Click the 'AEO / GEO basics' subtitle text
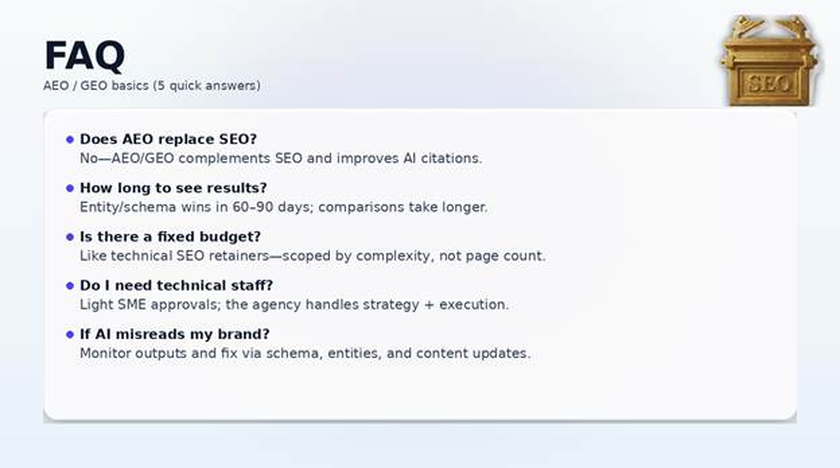This screenshot has height=468, width=840. [152, 86]
